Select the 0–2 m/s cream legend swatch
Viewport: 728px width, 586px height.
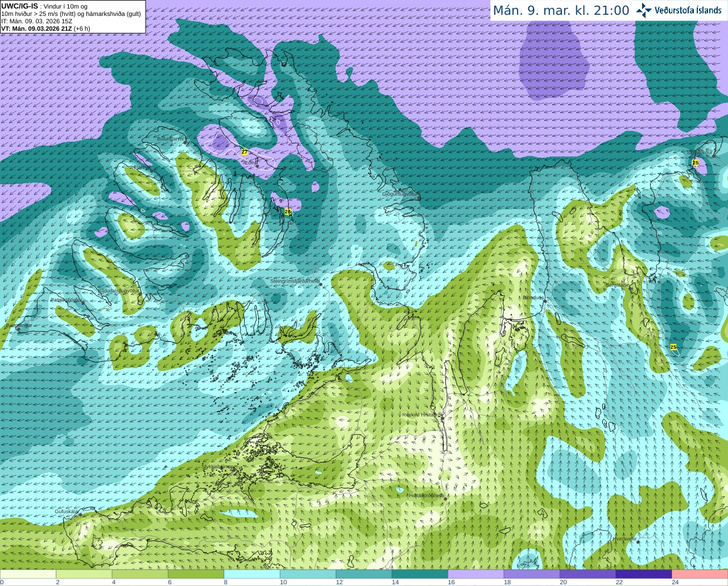coord(28,574)
